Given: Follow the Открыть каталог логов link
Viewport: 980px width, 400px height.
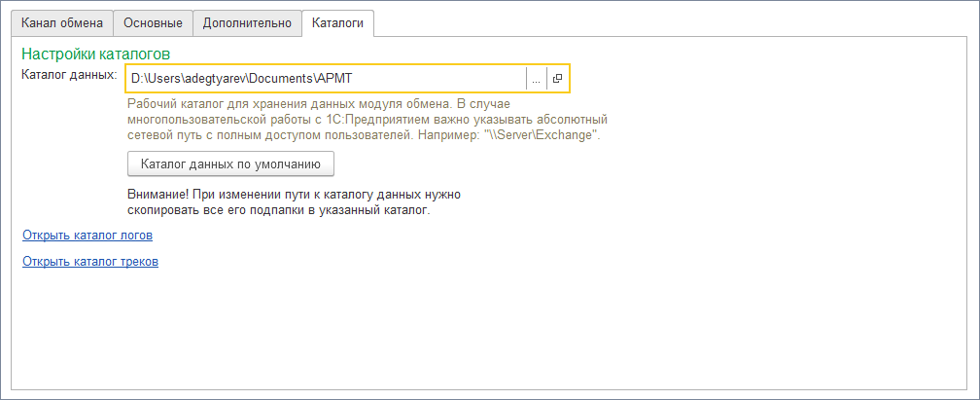Looking at the screenshot, I should [x=87, y=236].
